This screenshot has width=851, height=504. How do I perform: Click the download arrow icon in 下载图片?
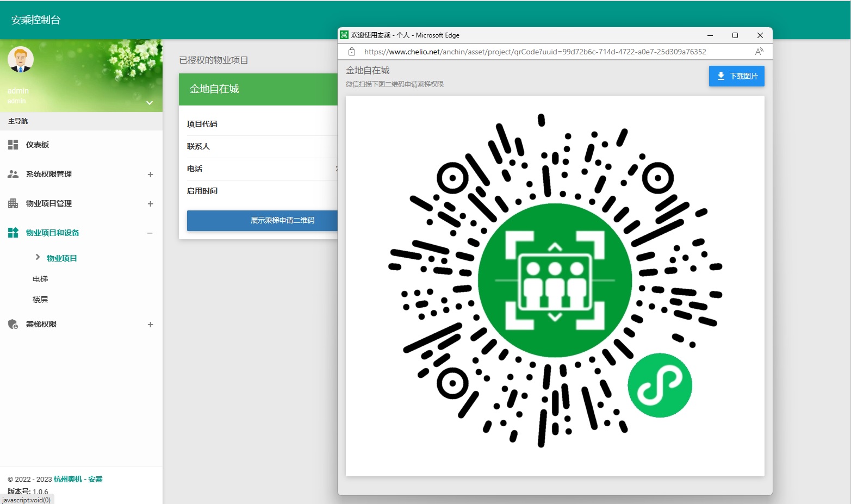[721, 76]
